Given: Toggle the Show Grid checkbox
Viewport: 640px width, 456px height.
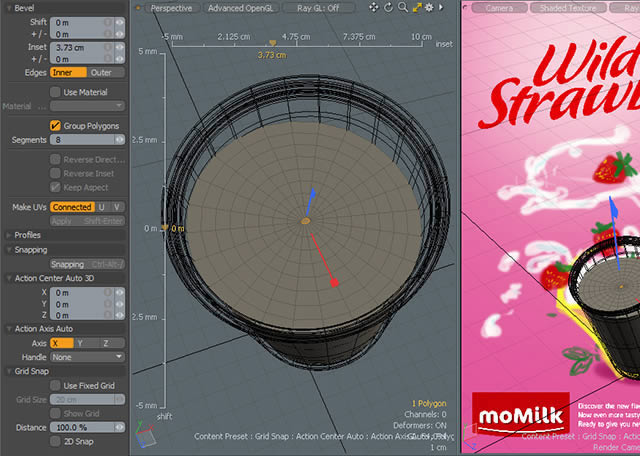Looking at the screenshot, I should 55,414.
